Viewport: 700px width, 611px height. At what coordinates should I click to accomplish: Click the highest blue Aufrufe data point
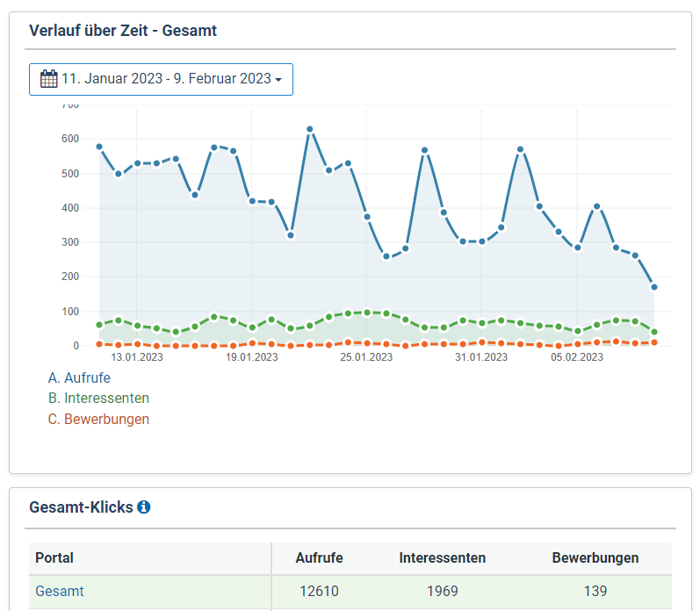pos(310,129)
